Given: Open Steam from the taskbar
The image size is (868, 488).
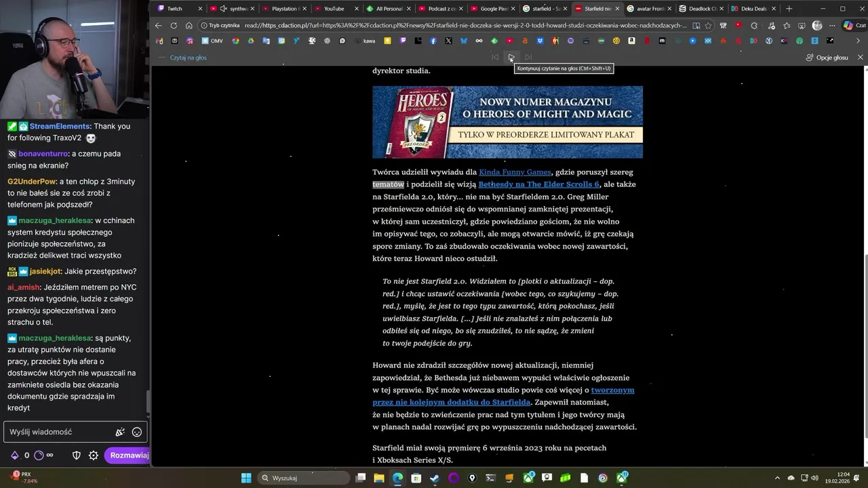Looking at the screenshot, I should pos(435,478).
